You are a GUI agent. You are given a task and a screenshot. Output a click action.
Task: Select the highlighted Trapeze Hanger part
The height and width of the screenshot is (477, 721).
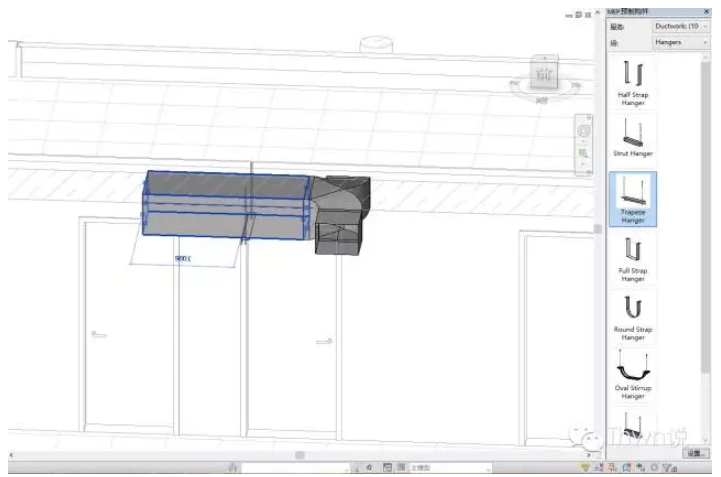coord(633,199)
